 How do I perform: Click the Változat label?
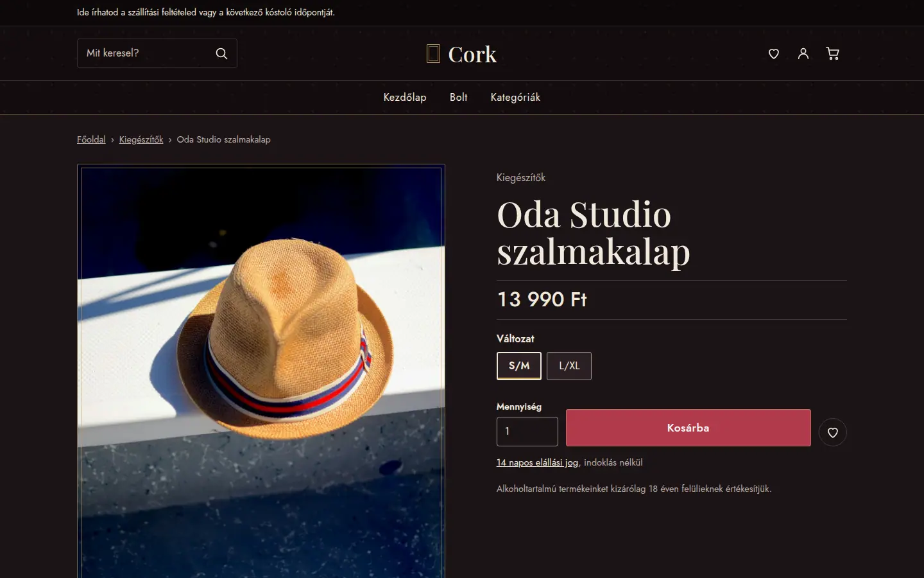(x=515, y=338)
